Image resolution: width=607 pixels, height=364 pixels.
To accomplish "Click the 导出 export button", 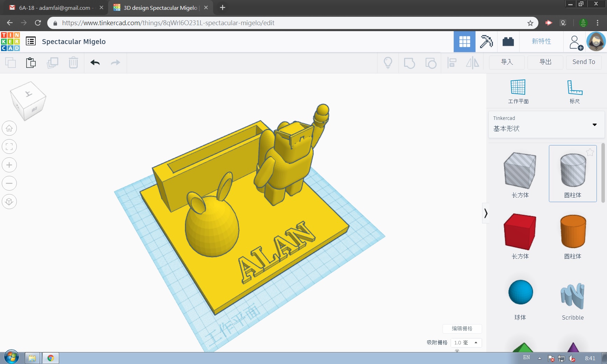I will 545,62.
